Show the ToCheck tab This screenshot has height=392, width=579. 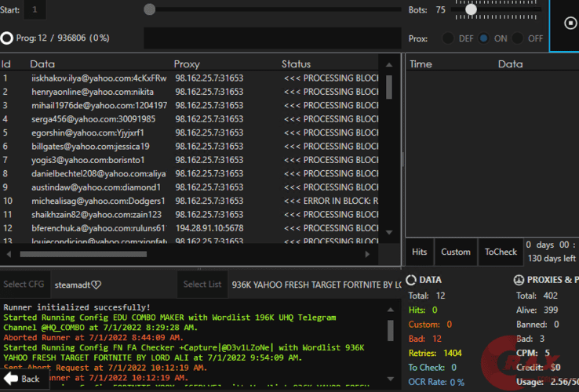tap(501, 252)
